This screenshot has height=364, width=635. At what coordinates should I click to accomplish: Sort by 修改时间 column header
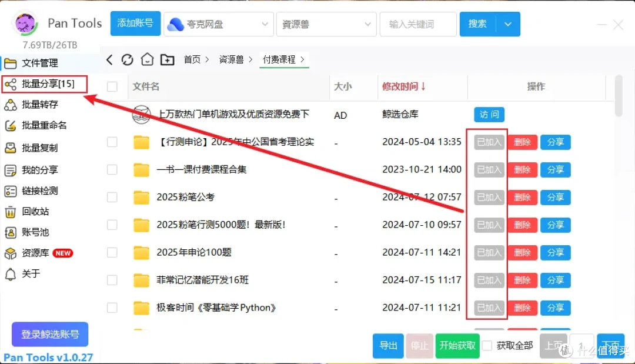pos(404,86)
